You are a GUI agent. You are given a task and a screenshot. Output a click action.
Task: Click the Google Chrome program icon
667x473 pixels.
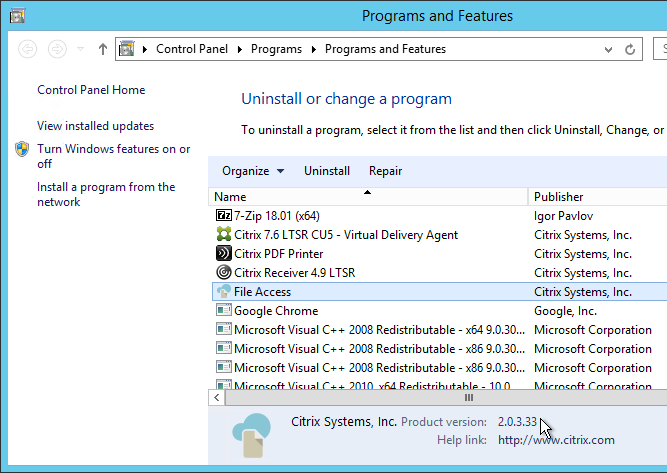[x=224, y=310]
